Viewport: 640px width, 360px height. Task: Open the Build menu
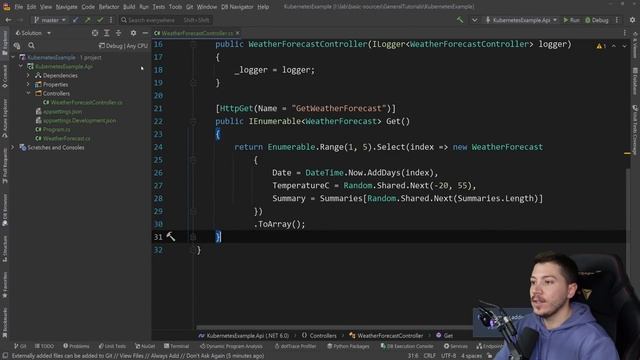[129, 7]
